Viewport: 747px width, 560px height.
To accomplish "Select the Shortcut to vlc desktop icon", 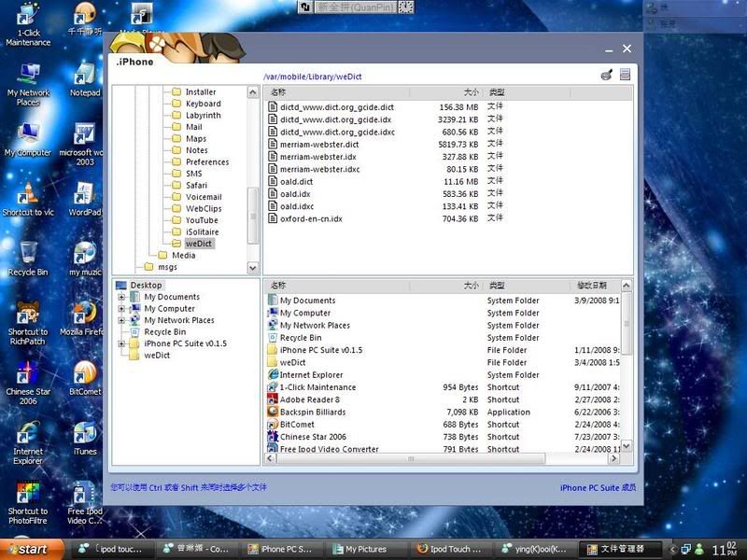I will point(28,199).
